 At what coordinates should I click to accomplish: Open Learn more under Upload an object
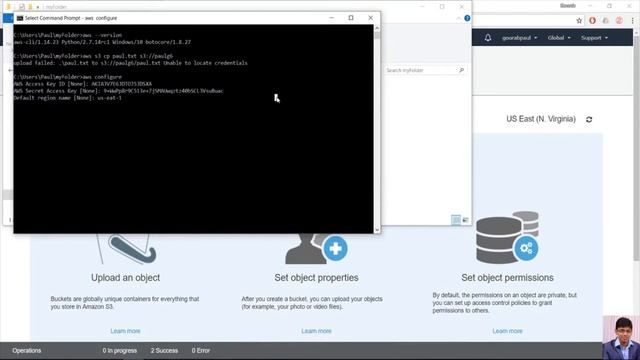tap(125, 331)
